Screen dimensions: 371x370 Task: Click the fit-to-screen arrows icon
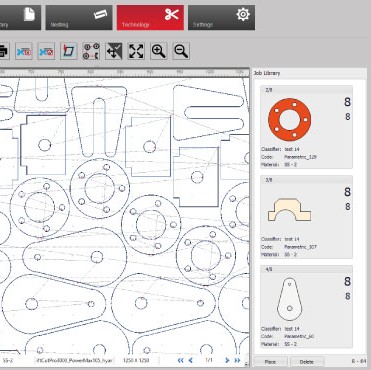(x=136, y=51)
